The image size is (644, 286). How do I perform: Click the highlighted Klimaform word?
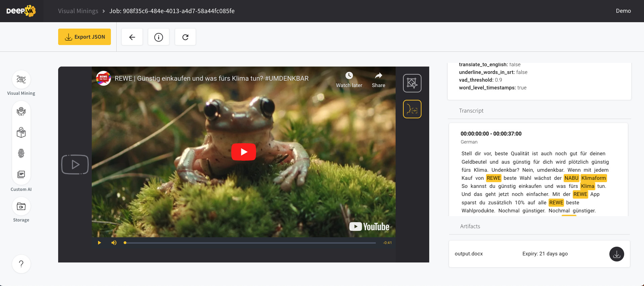coord(594,178)
